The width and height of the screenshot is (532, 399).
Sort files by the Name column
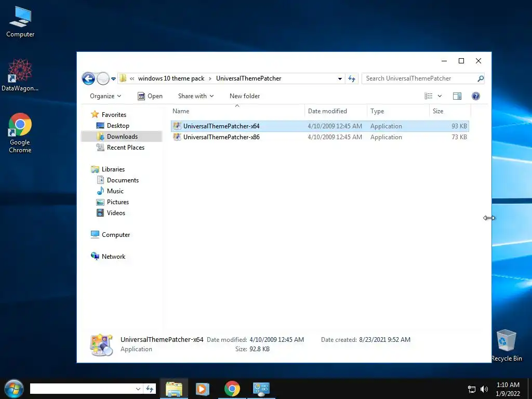[237, 111]
